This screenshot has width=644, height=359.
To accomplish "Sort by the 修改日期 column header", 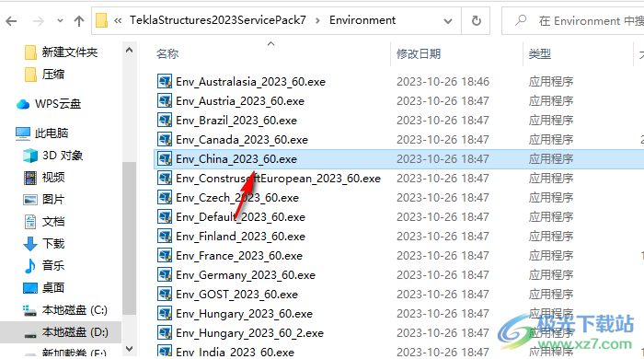I will coord(418,53).
